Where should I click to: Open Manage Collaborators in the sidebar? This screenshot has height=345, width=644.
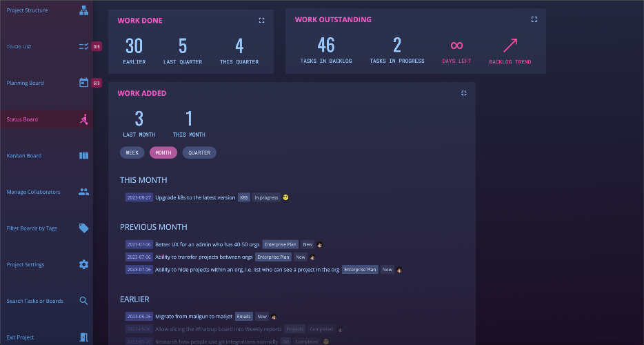33,192
